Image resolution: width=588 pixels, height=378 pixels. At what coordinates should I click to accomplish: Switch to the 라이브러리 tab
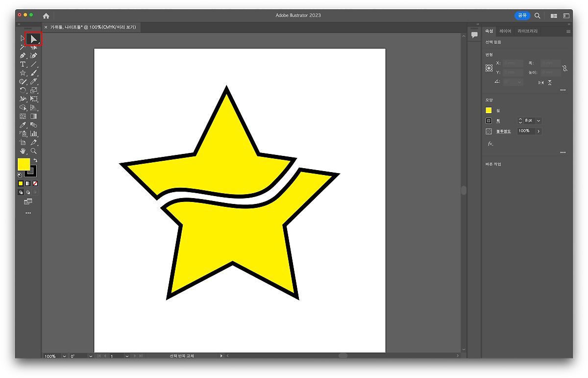pyautogui.click(x=527, y=31)
